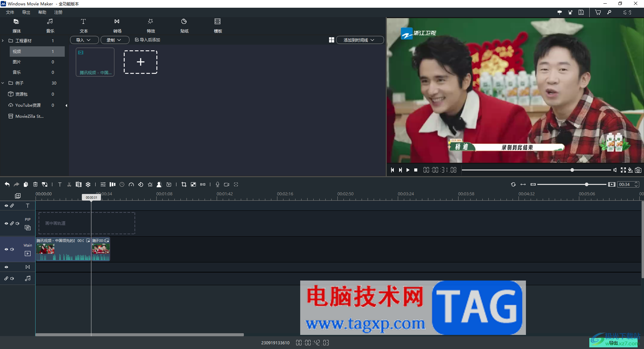Open the 录制 record dropdown
The height and width of the screenshot is (349, 644).
(x=115, y=40)
